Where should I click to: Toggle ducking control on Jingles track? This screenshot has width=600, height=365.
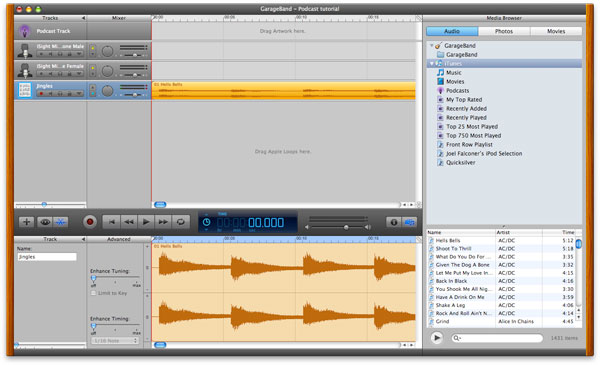pyautogui.click(x=93, y=90)
